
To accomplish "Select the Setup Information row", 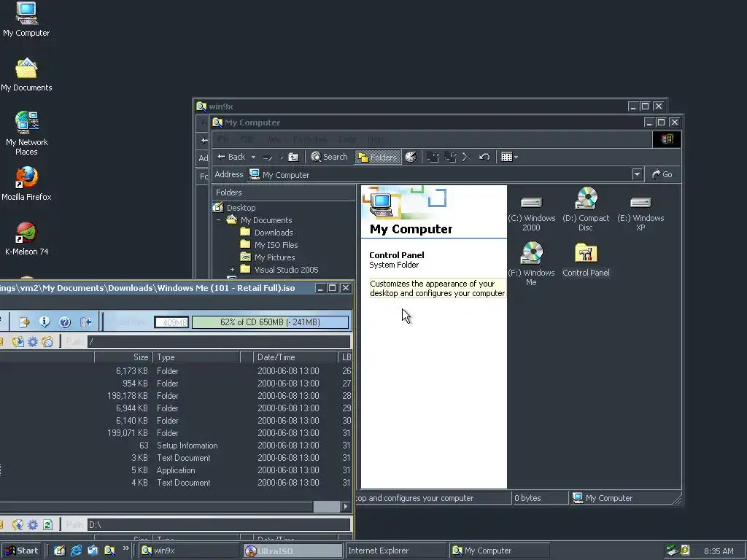I will (175, 446).
